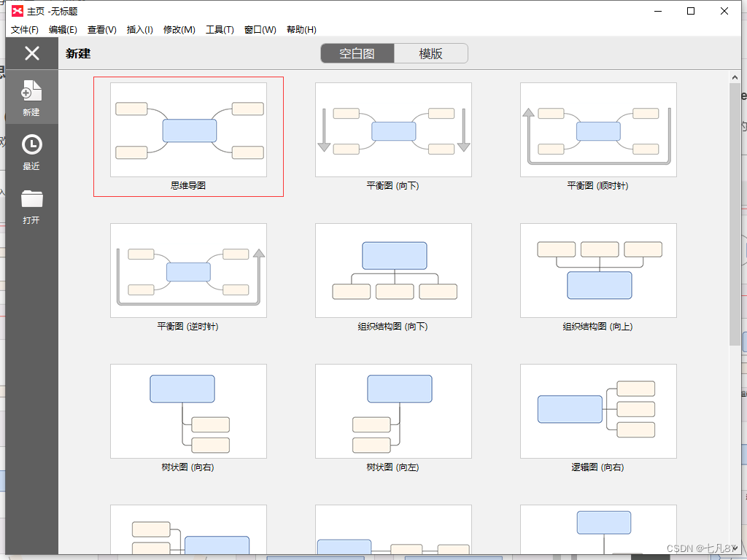Select the 组织结构图 (向下) template thumbnail
This screenshot has height=560, width=747.
[x=393, y=271]
